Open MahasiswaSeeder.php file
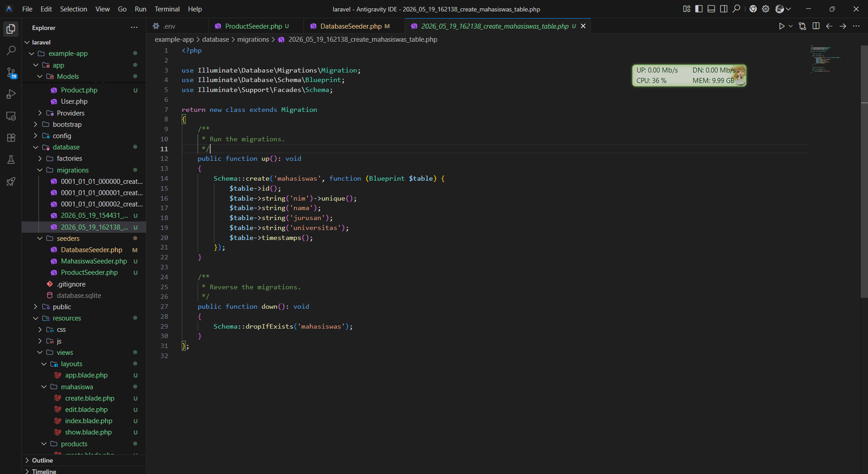The height and width of the screenshot is (474, 868). (x=84, y=261)
